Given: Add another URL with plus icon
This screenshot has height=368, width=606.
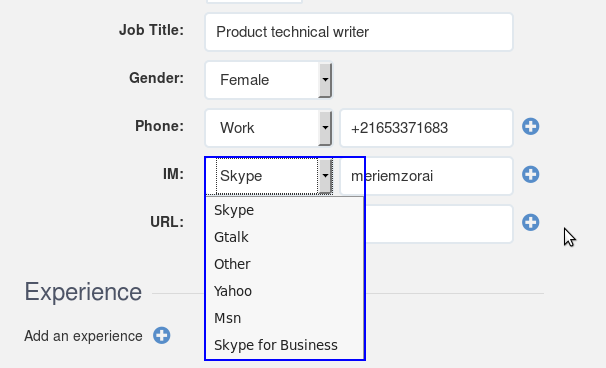Looking at the screenshot, I should click(530, 222).
